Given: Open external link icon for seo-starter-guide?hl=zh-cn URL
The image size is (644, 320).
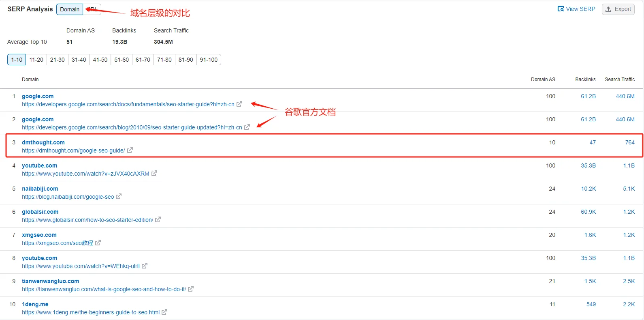Looking at the screenshot, I should 239,104.
